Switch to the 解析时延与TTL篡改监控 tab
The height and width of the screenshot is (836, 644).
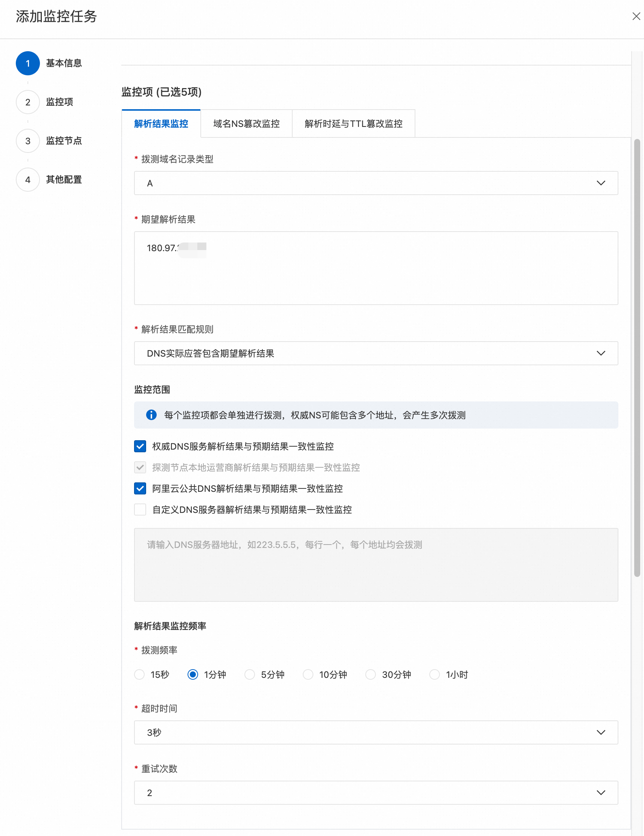pos(353,123)
